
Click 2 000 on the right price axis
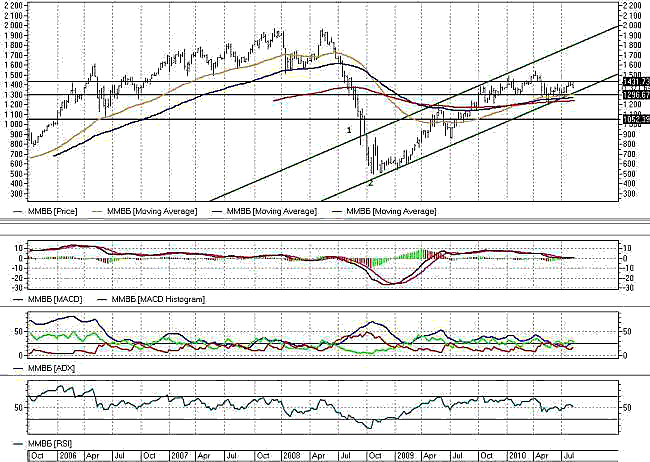click(x=632, y=25)
